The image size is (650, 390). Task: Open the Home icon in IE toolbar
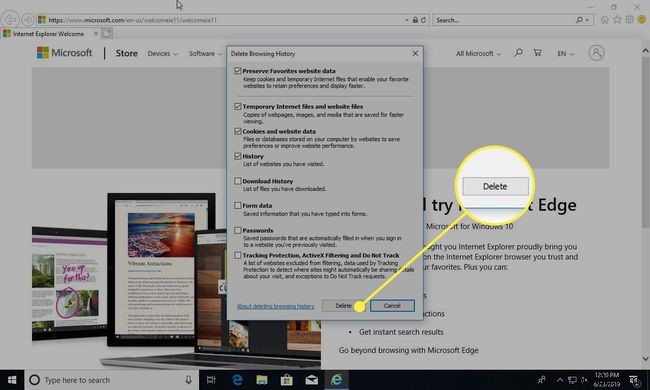click(605, 19)
